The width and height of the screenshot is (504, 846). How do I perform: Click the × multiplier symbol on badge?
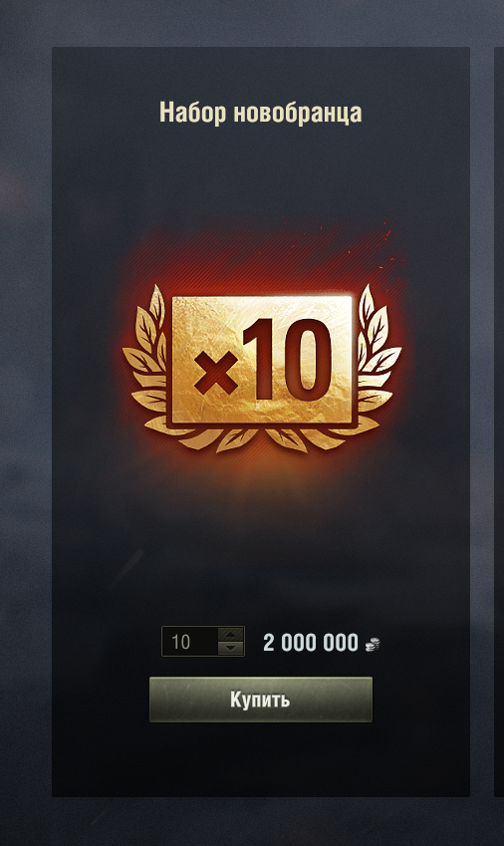pos(215,372)
